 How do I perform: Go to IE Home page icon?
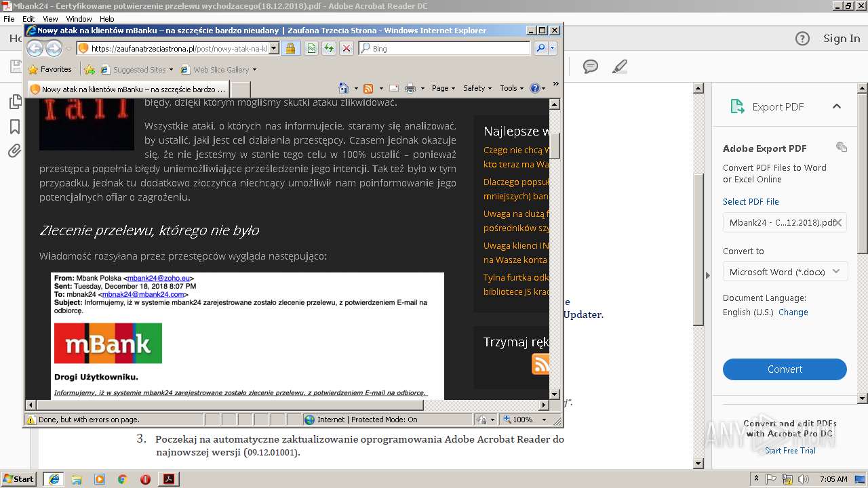343,88
